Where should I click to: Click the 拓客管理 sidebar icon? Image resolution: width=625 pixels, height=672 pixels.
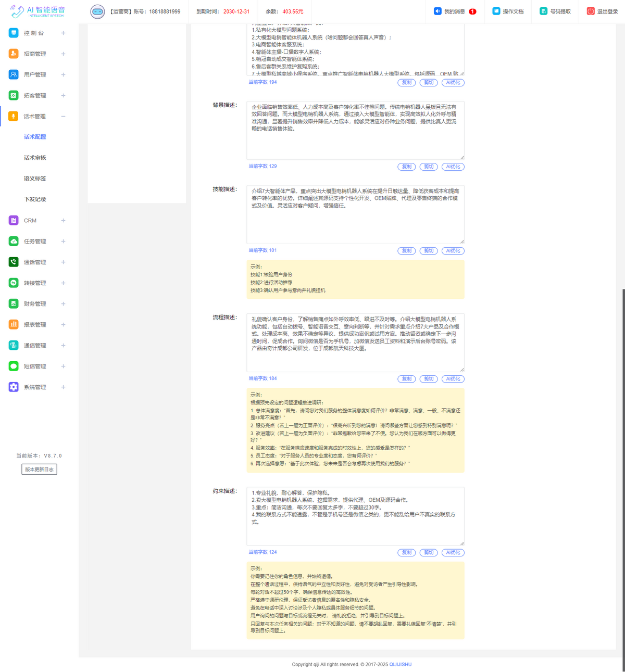click(x=14, y=95)
